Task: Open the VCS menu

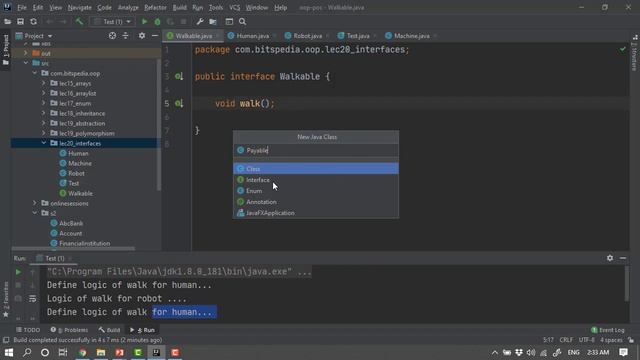Action: point(234,7)
